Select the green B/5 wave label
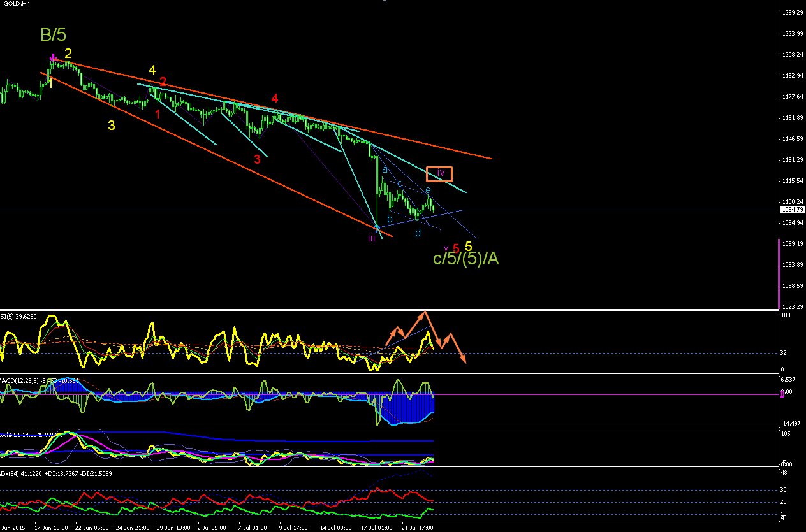Screen dimensions: 806x532 53,35
